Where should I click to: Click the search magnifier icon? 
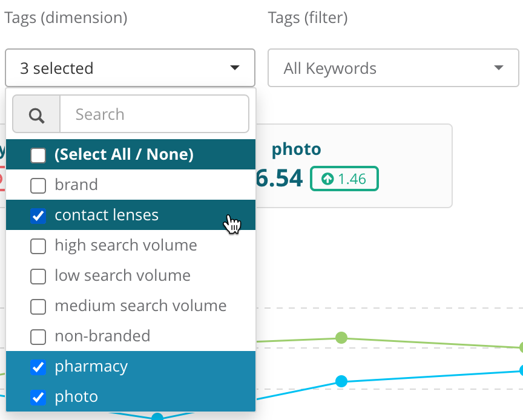click(36, 114)
